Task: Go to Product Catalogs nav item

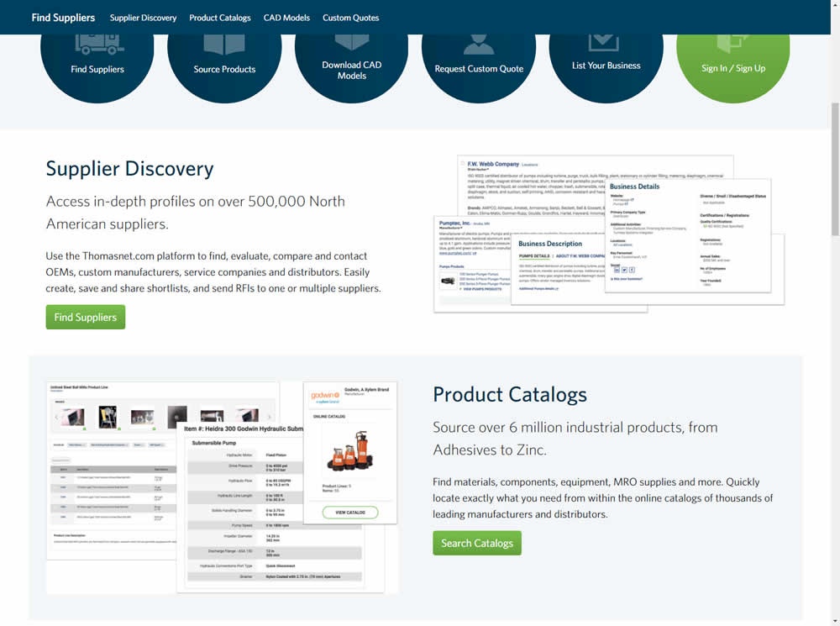Action: [219, 18]
